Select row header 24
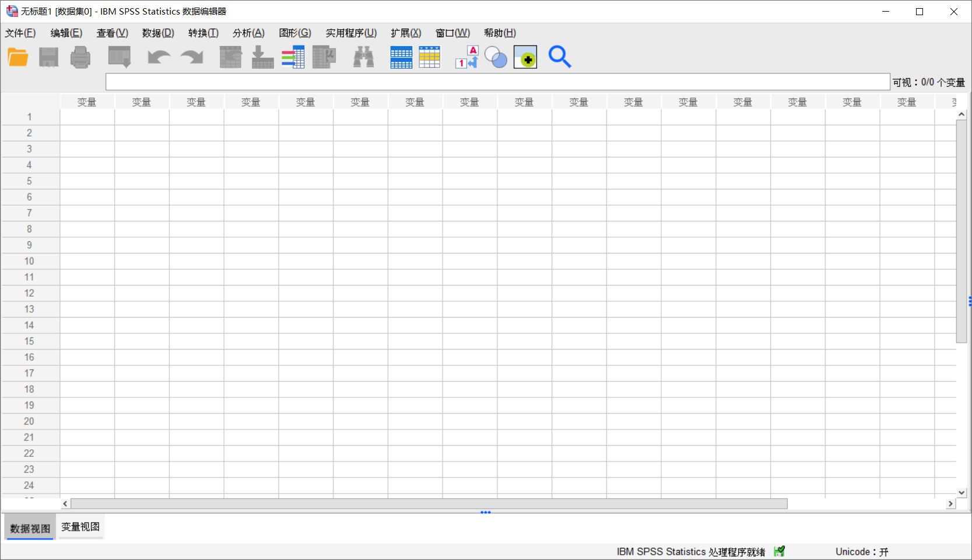This screenshot has width=972, height=560. (30, 485)
